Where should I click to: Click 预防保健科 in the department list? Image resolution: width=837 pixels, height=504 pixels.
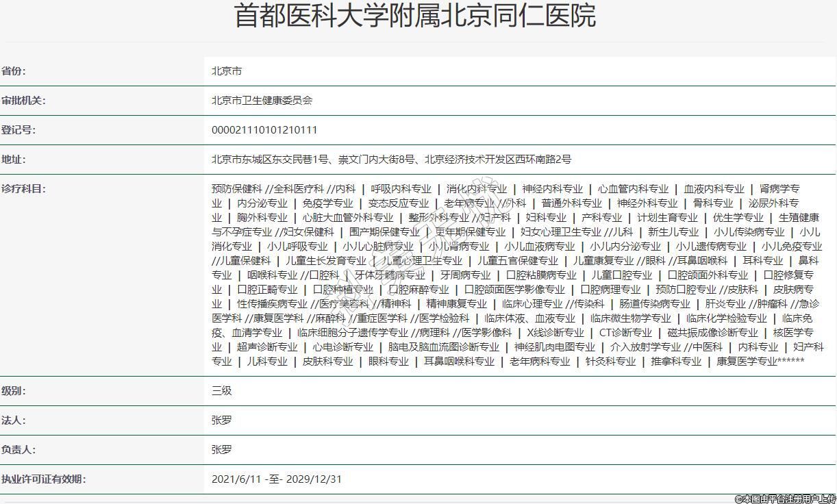[x=237, y=189]
